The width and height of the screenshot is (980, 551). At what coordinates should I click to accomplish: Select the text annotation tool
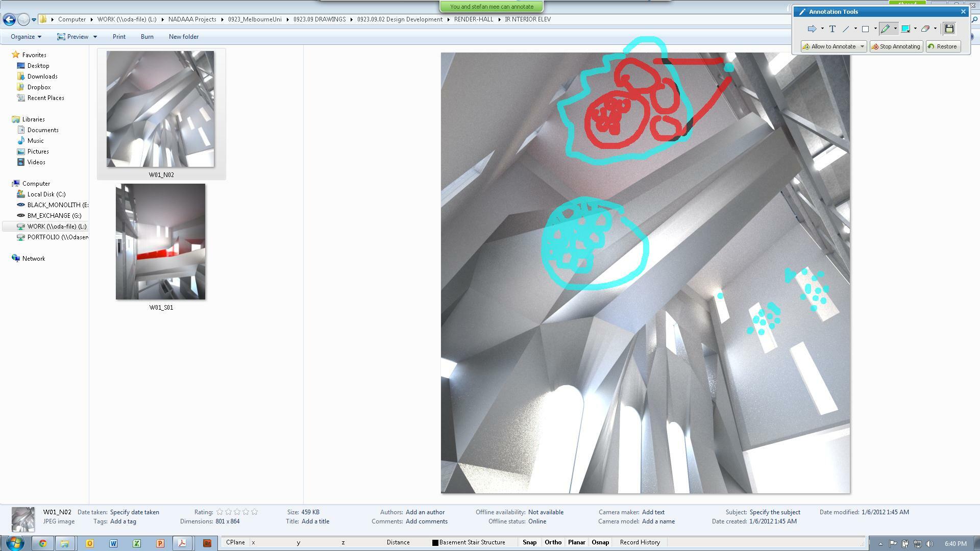832,29
